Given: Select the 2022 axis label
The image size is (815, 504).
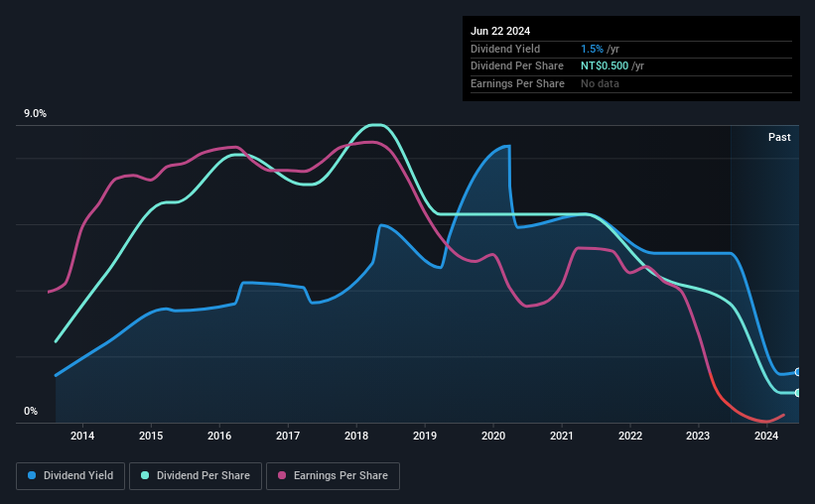Looking at the screenshot, I should click(630, 436).
